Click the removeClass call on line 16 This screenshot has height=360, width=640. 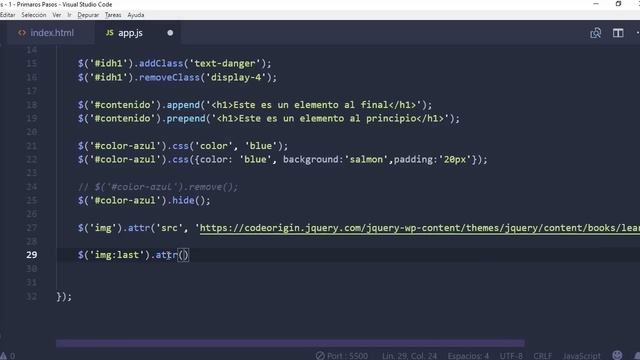(169, 77)
